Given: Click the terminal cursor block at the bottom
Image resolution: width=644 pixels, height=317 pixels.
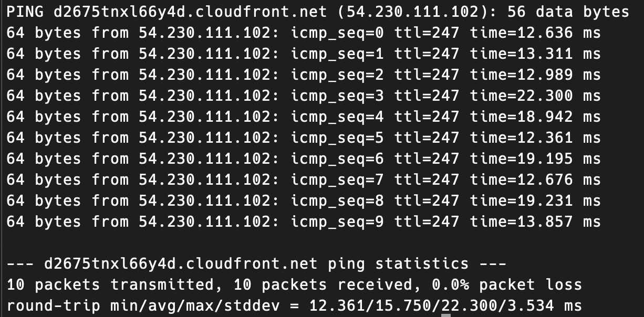Looking at the screenshot, I should [x=446, y=315].
